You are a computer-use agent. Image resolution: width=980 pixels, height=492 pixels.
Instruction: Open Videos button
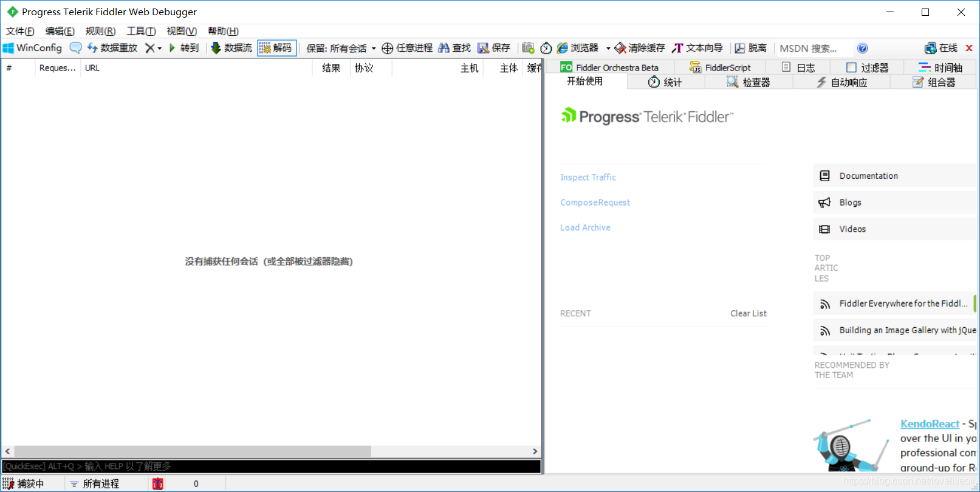(895, 229)
